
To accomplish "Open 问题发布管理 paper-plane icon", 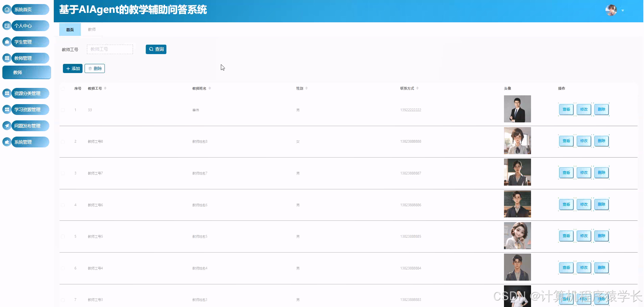I will [x=7, y=125].
